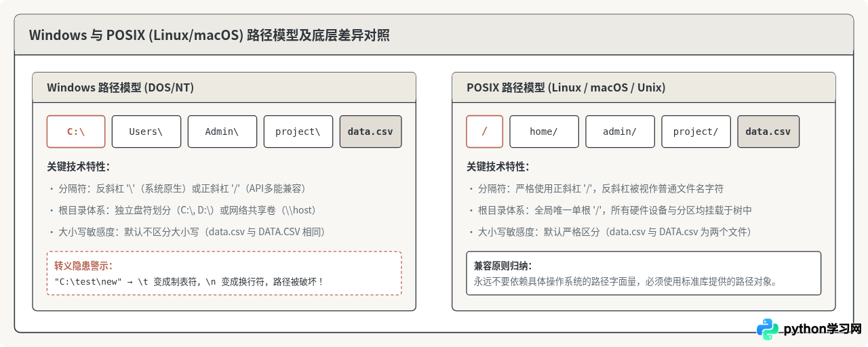The image size is (868, 347).
Task: Click the data.csv box in POSIX panel
Action: [x=769, y=131]
